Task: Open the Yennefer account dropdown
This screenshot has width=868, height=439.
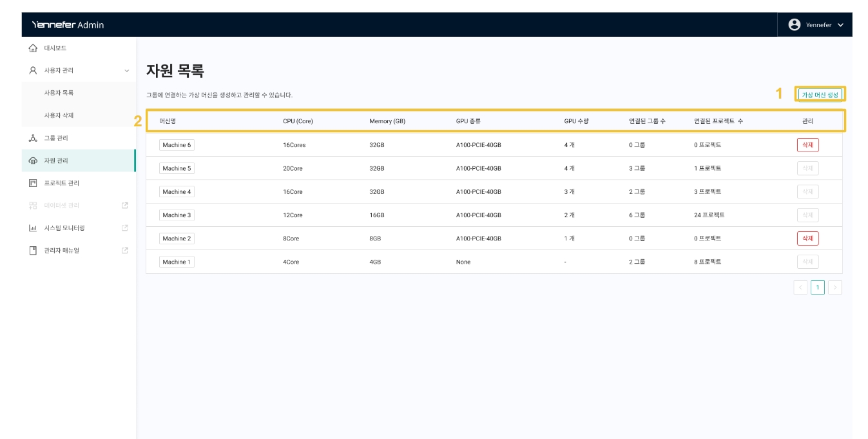Action: [815, 24]
